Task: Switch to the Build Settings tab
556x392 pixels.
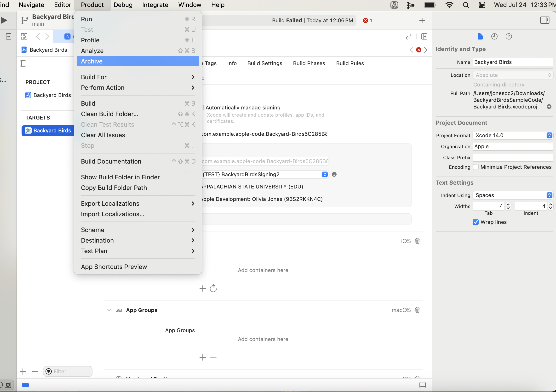Action: [265, 63]
